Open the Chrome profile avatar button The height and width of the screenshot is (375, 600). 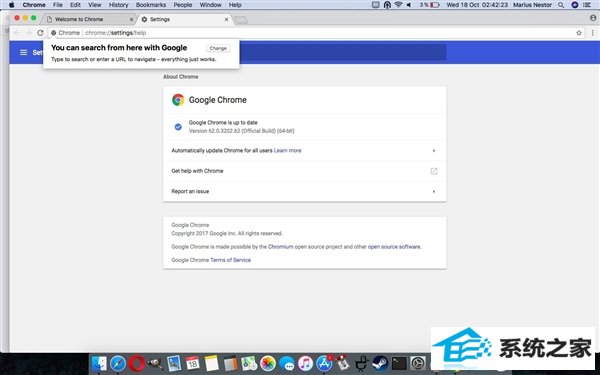[593, 18]
